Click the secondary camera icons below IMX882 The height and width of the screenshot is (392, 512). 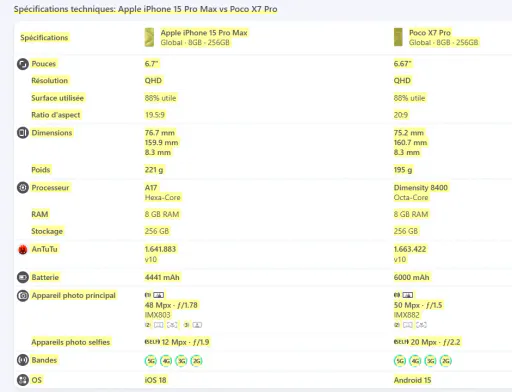tap(410, 325)
